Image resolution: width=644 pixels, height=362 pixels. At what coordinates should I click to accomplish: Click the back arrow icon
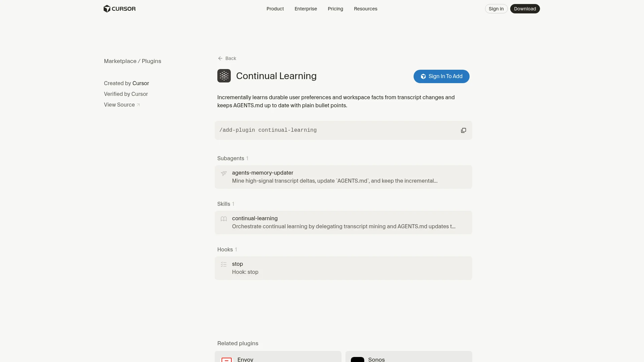pos(220,58)
